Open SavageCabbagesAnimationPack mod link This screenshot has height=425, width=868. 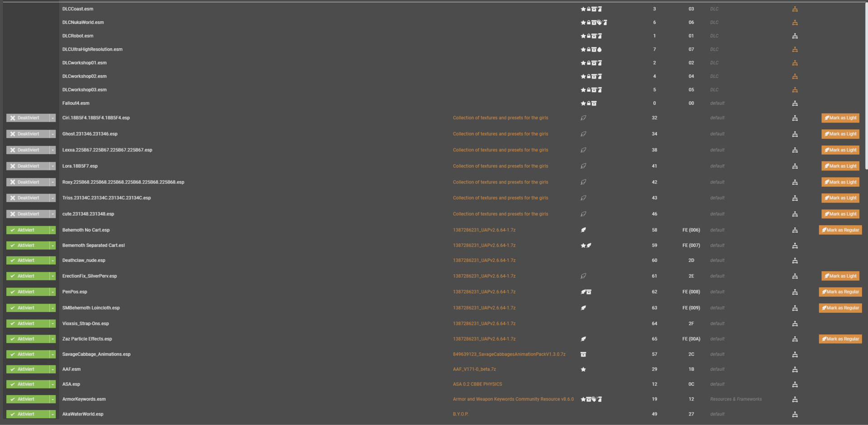click(509, 354)
